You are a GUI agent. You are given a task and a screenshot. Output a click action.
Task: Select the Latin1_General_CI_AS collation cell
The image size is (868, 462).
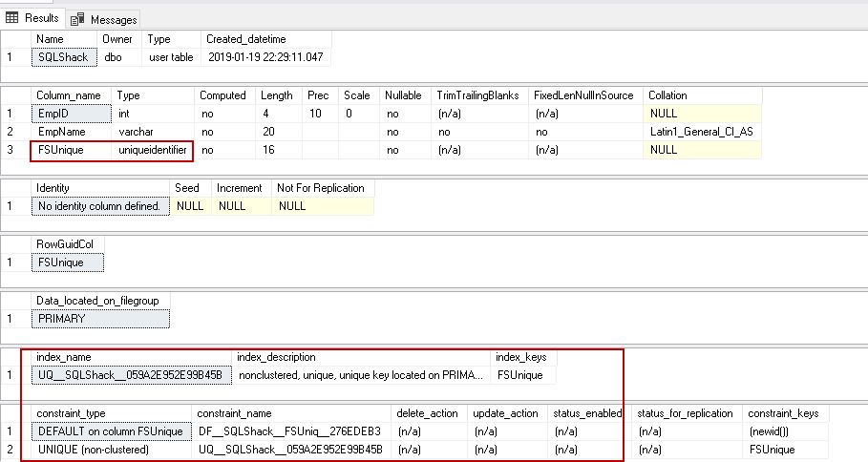click(701, 132)
